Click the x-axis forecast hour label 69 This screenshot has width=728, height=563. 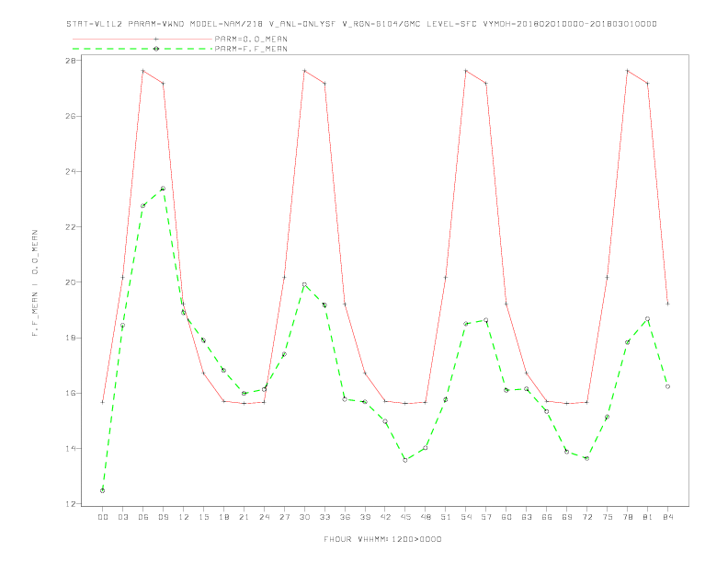point(567,517)
